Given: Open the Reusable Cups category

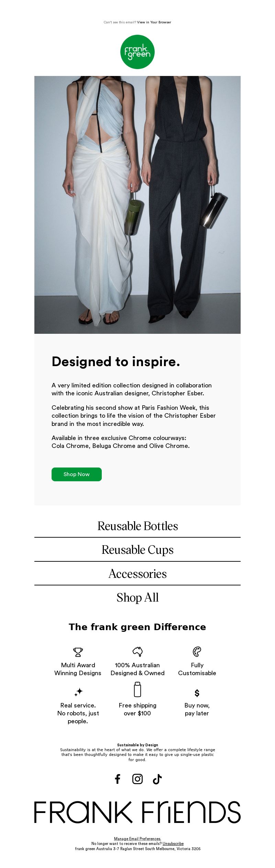Looking at the screenshot, I should 137,550.
